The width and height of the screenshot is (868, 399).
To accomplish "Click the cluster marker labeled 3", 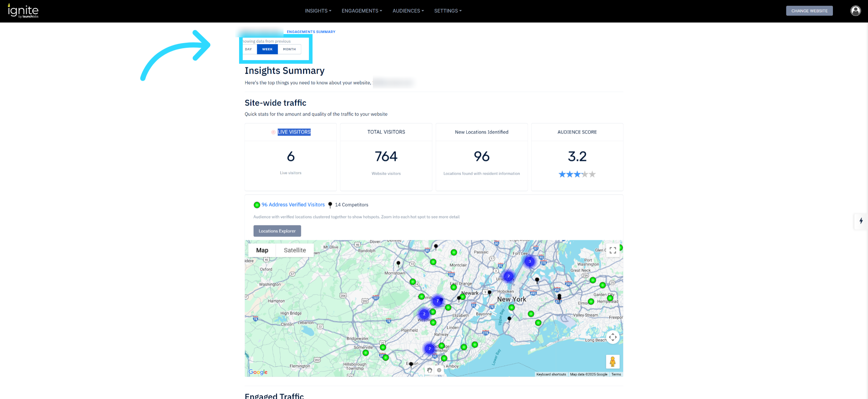I will [530, 261].
